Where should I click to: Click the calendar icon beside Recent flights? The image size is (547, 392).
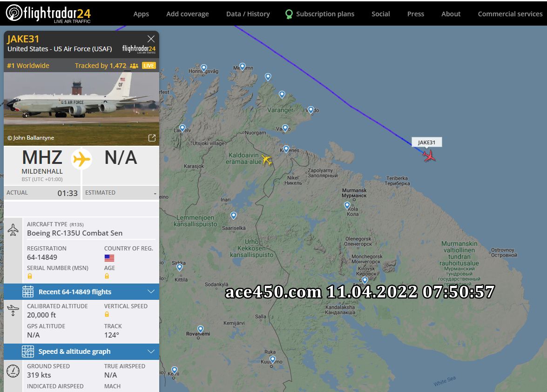tap(28, 291)
